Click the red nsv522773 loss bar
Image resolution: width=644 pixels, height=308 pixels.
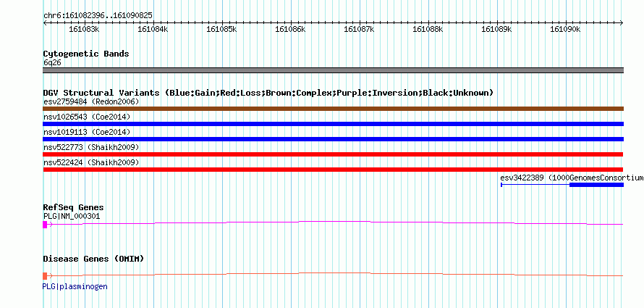point(333,154)
